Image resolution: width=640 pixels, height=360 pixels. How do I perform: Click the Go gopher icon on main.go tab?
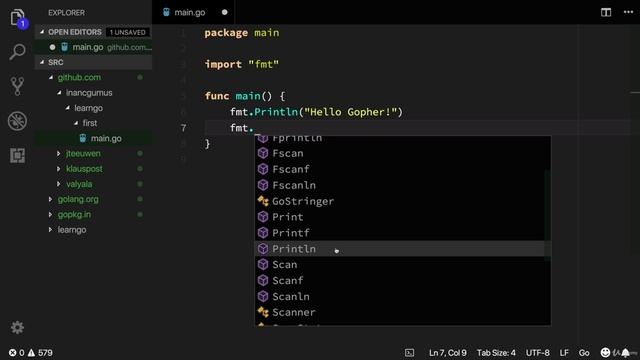click(x=166, y=12)
